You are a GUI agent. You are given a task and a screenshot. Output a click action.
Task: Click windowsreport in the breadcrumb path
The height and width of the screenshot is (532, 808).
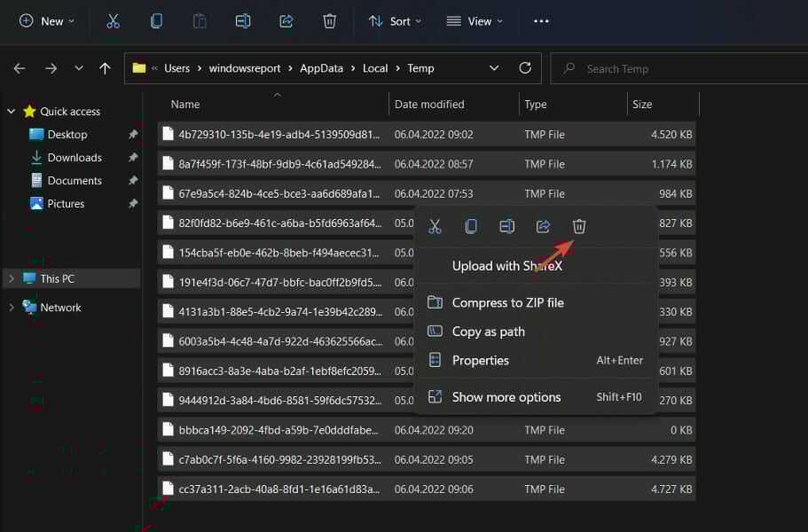coord(245,68)
